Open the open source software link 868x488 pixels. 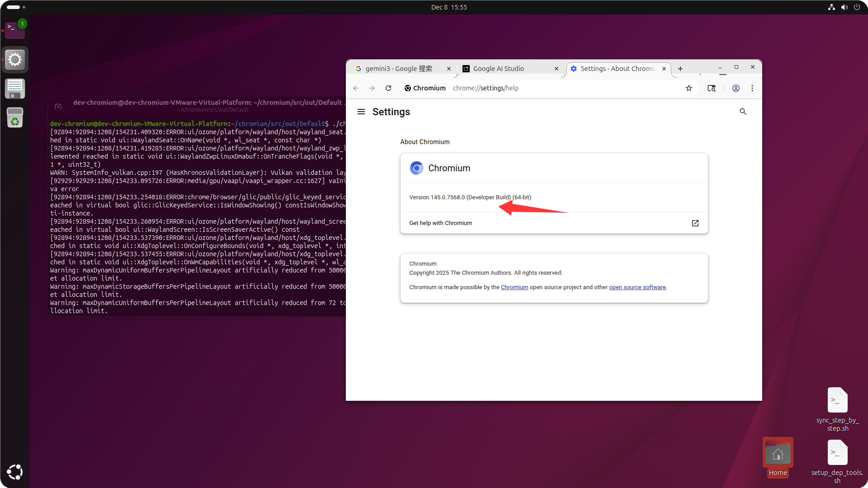[x=637, y=287]
